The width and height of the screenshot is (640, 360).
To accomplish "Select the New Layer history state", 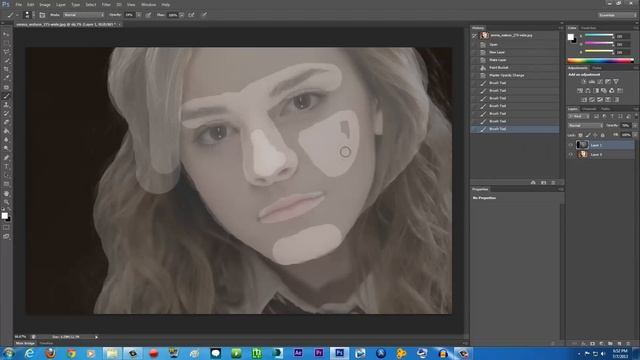I will 515,52.
